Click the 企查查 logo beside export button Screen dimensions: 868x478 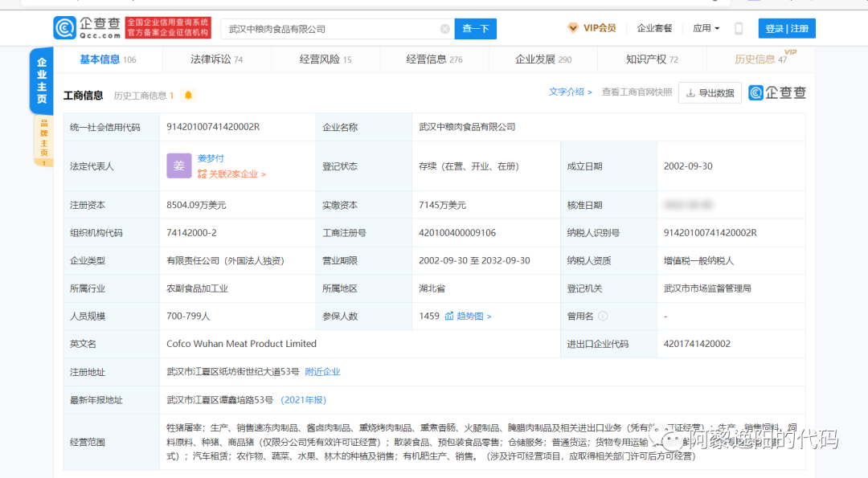777,92
